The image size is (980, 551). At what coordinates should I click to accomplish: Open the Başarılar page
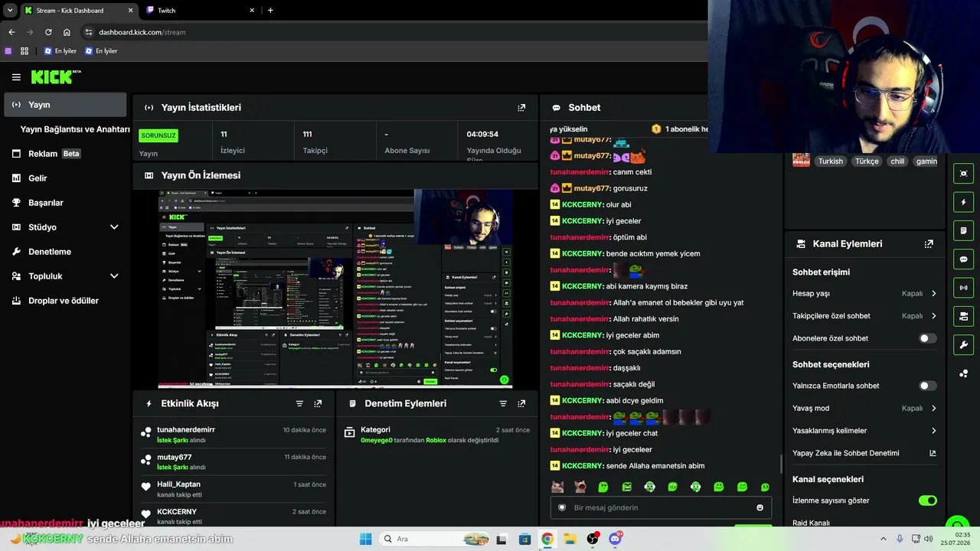click(65, 203)
